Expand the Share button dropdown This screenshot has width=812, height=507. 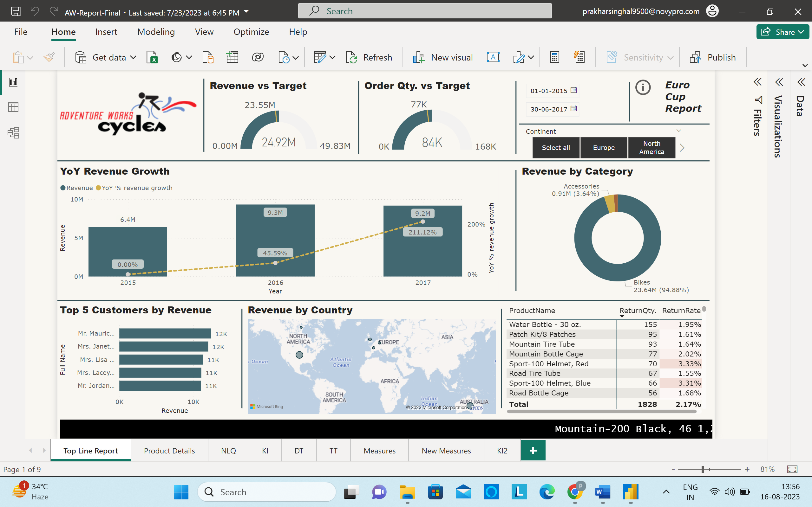click(x=801, y=32)
